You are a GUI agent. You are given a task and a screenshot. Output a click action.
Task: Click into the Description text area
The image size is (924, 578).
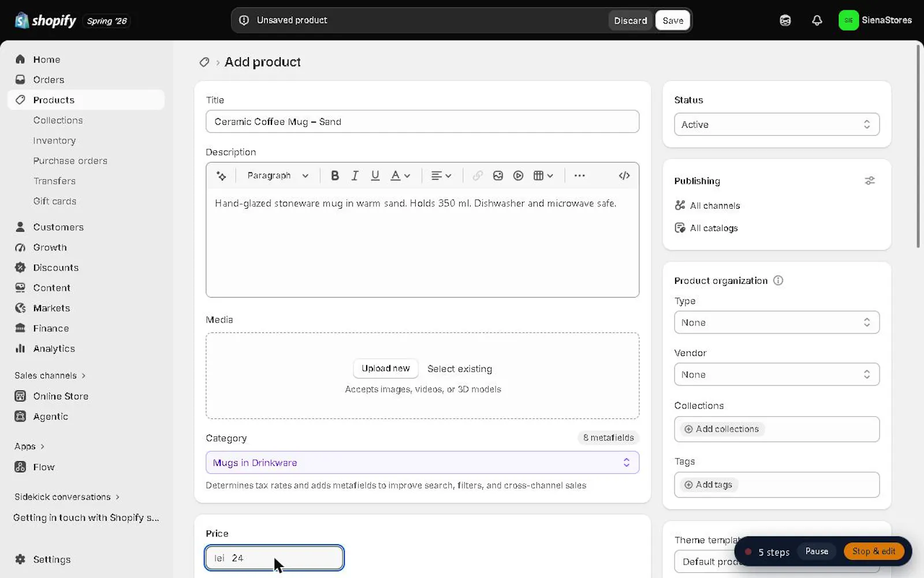coord(422,243)
